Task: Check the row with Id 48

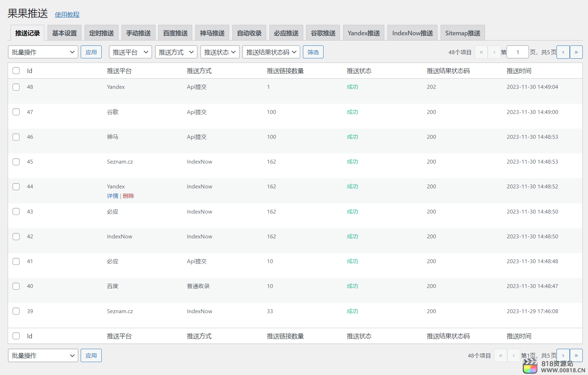Action: [x=16, y=87]
